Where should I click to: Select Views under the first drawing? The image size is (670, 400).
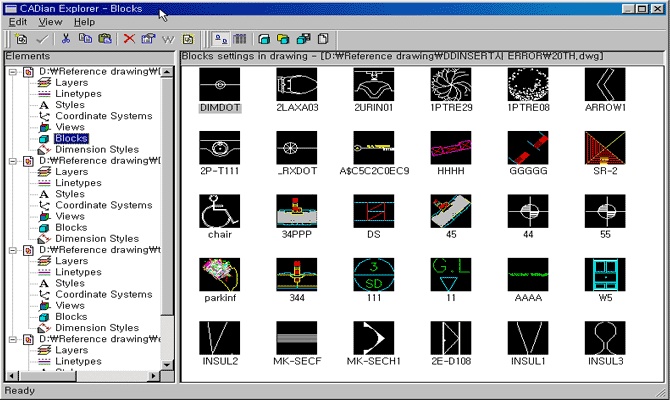[x=70, y=127]
